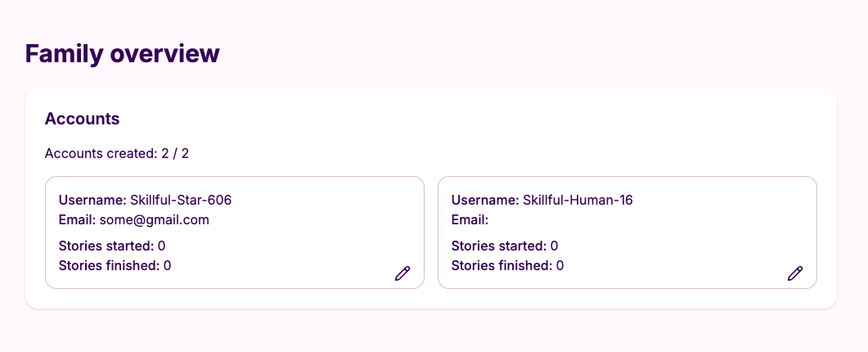Click the Accounts created: 2 / 2 text
The height and width of the screenshot is (352, 868).
point(117,153)
